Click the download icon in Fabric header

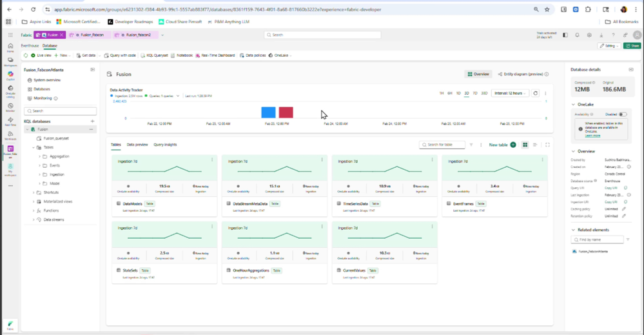tap(601, 36)
